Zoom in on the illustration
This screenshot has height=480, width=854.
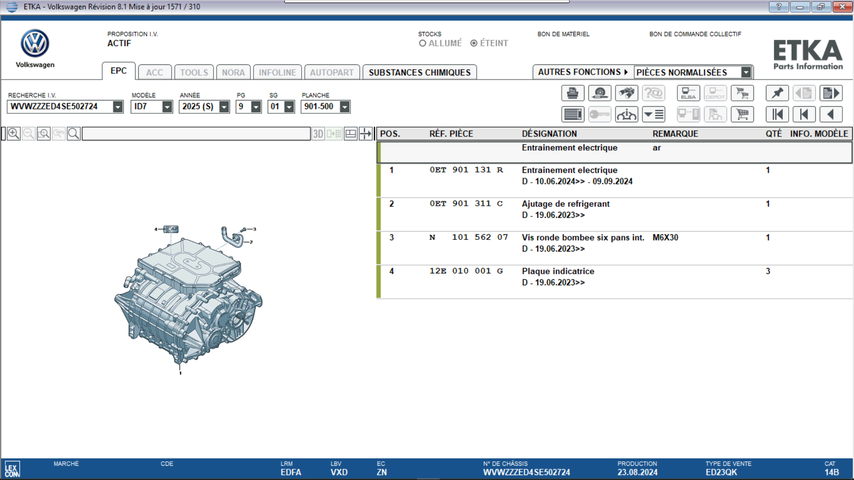(x=14, y=133)
